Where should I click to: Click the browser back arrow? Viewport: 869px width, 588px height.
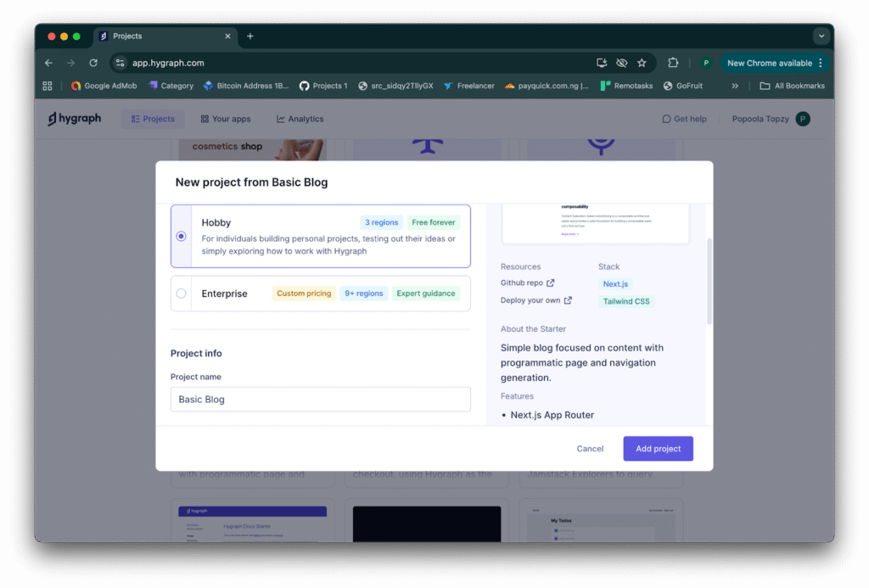[x=48, y=63]
